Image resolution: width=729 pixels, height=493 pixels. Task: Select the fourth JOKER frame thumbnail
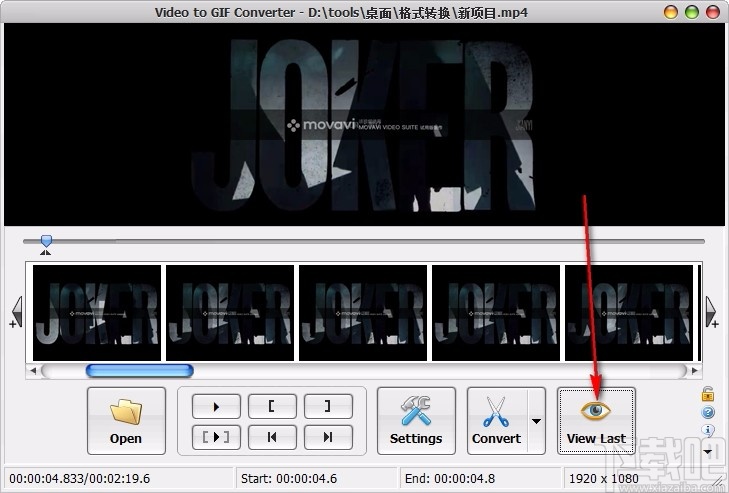496,313
